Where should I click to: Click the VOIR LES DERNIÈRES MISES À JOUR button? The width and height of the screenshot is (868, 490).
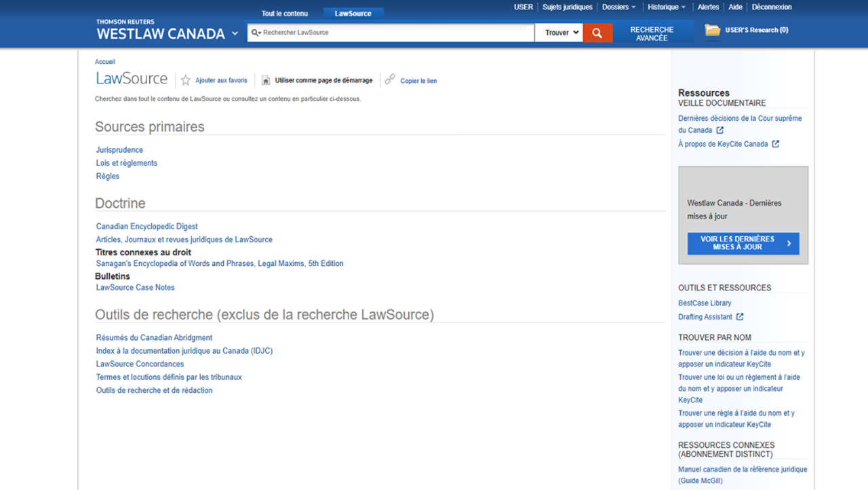[743, 244]
